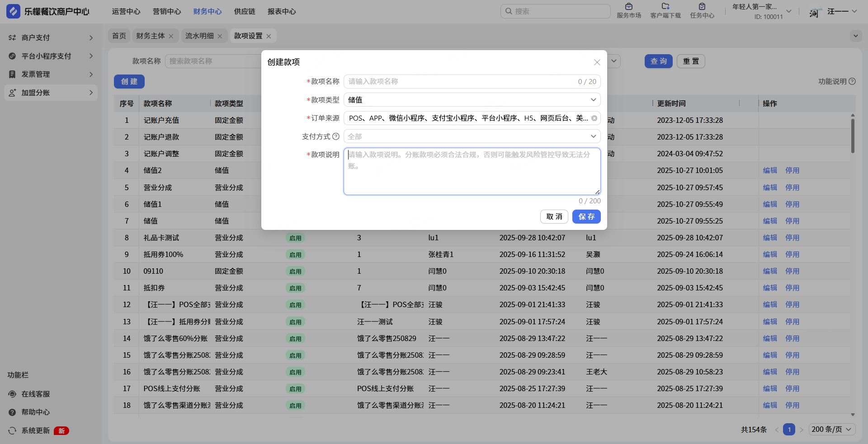Screen dimensions: 868x444
Task: Click the 款项名称 input in dialog
Action: [x=472, y=81]
